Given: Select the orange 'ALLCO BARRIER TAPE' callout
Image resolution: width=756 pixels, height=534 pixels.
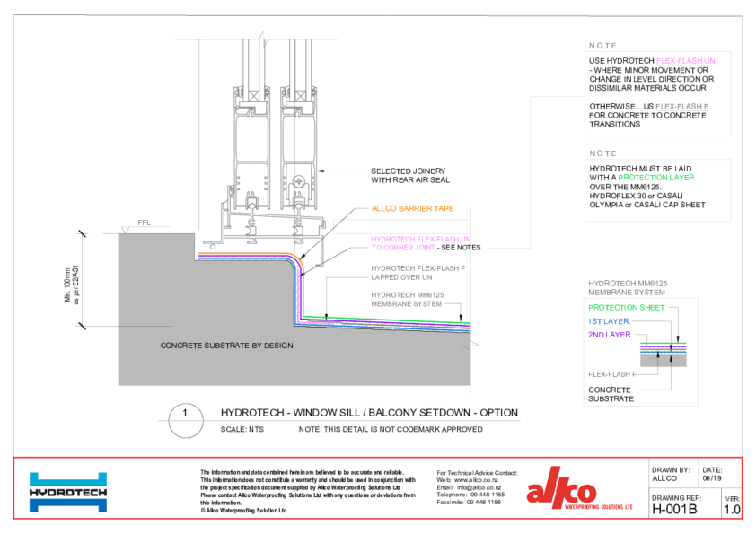Looking at the screenshot, I should point(412,209).
